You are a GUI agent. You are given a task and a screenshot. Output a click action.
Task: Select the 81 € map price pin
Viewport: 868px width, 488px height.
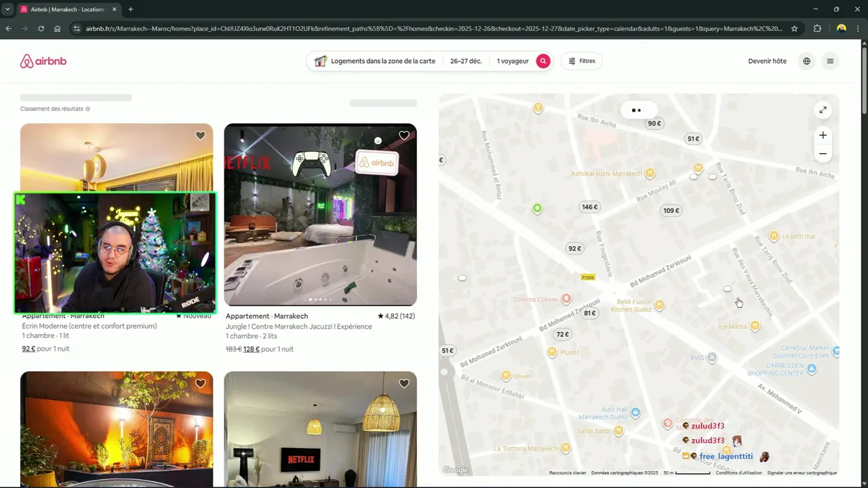590,313
